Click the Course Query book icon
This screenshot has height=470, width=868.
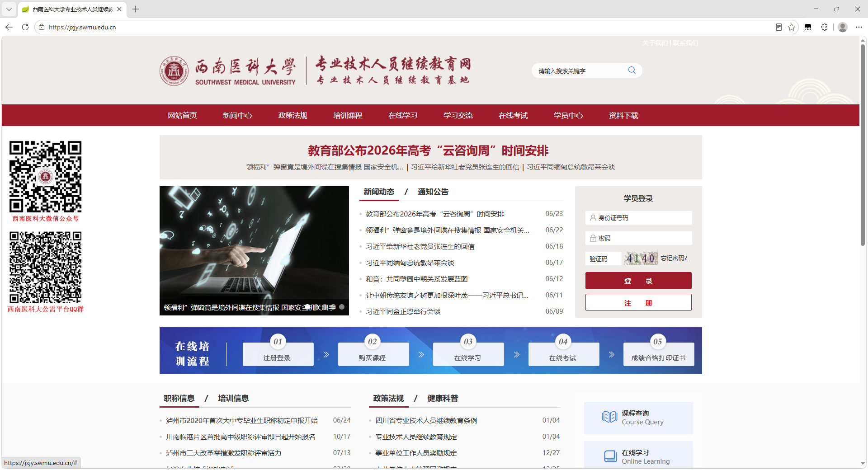tap(609, 417)
